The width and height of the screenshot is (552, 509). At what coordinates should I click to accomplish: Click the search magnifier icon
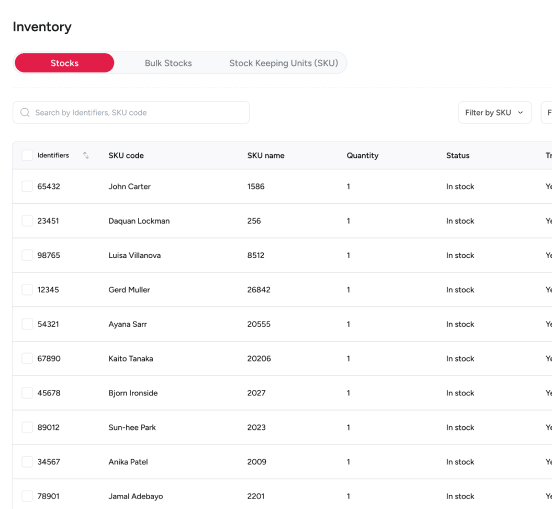point(25,113)
